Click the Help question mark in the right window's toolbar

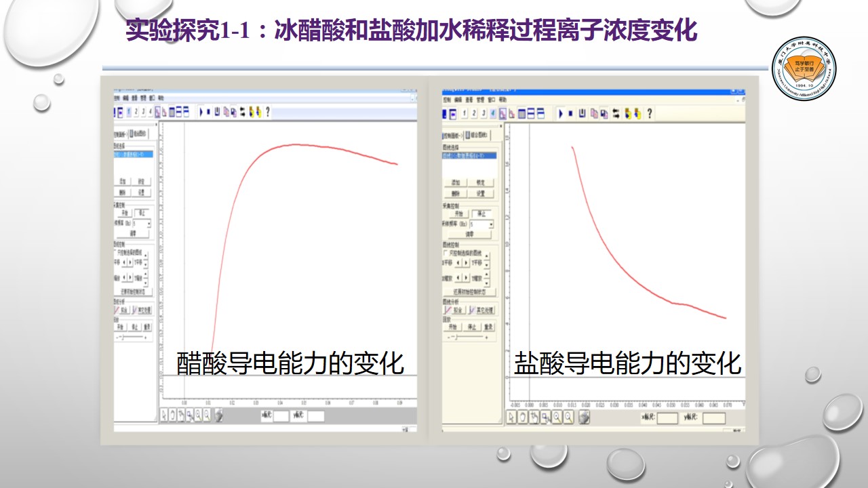[650, 113]
